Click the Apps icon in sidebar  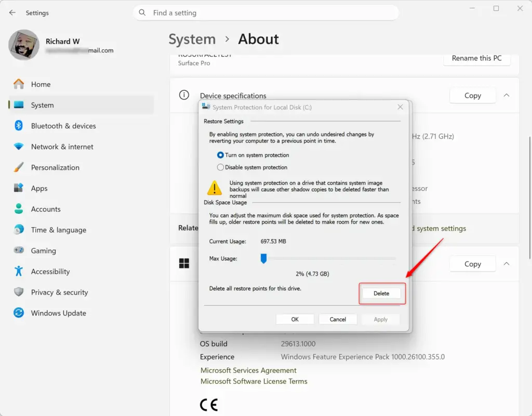pyautogui.click(x=19, y=188)
